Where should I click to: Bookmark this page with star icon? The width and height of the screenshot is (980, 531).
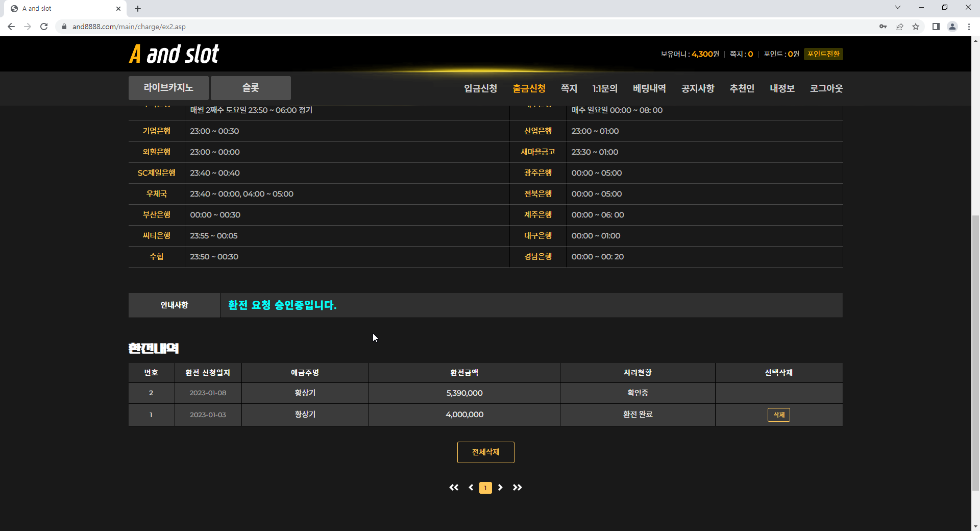(x=916, y=27)
